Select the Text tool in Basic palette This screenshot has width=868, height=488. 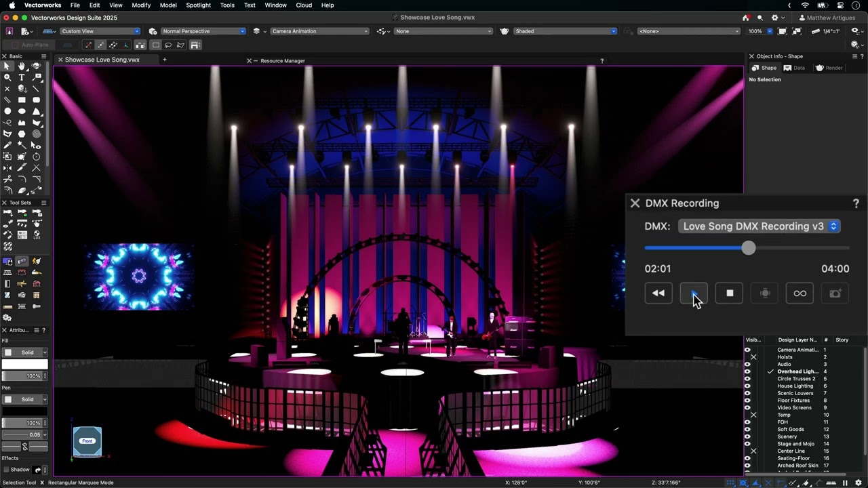tap(22, 77)
